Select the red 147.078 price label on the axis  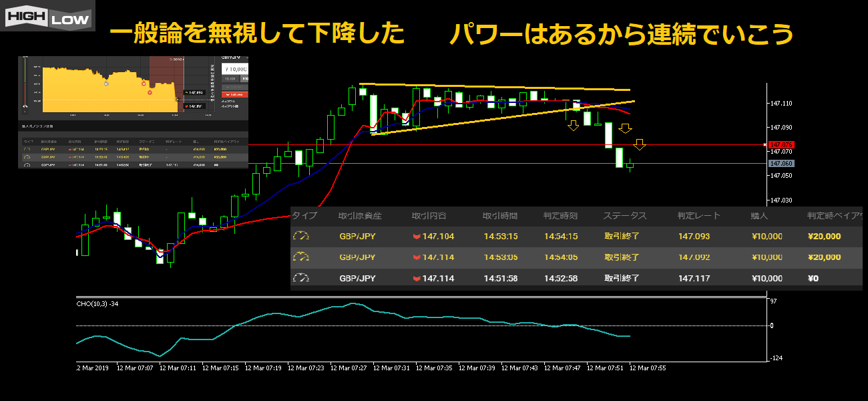pyautogui.click(x=780, y=144)
